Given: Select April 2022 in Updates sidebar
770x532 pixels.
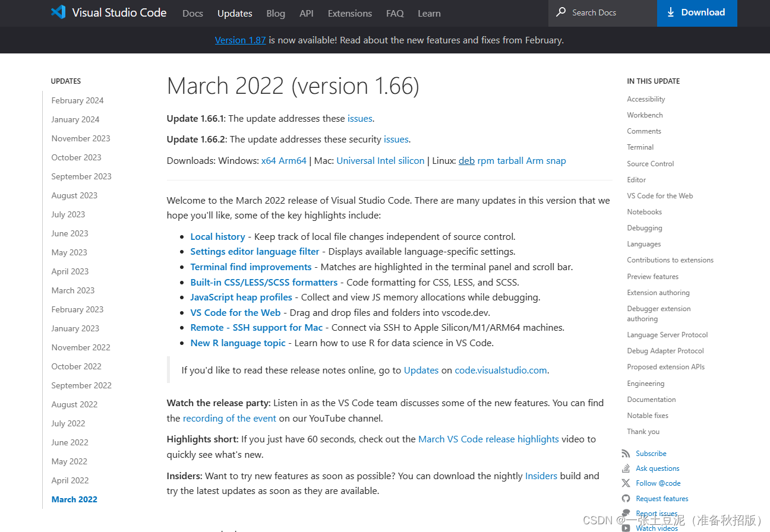Looking at the screenshot, I should [x=70, y=480].
